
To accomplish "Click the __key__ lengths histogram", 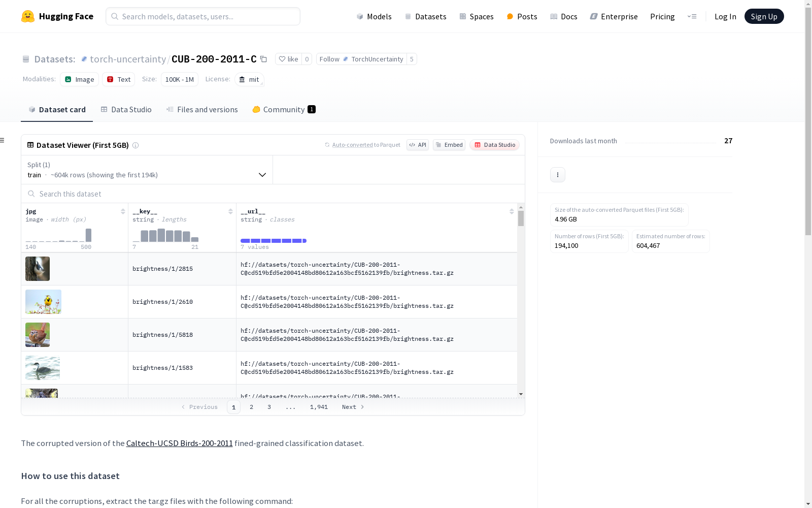I will 165,235.
